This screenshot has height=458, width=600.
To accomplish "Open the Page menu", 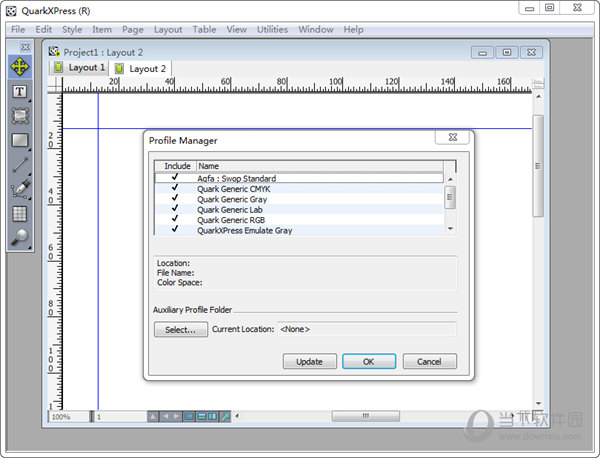I will pos(133,29).
